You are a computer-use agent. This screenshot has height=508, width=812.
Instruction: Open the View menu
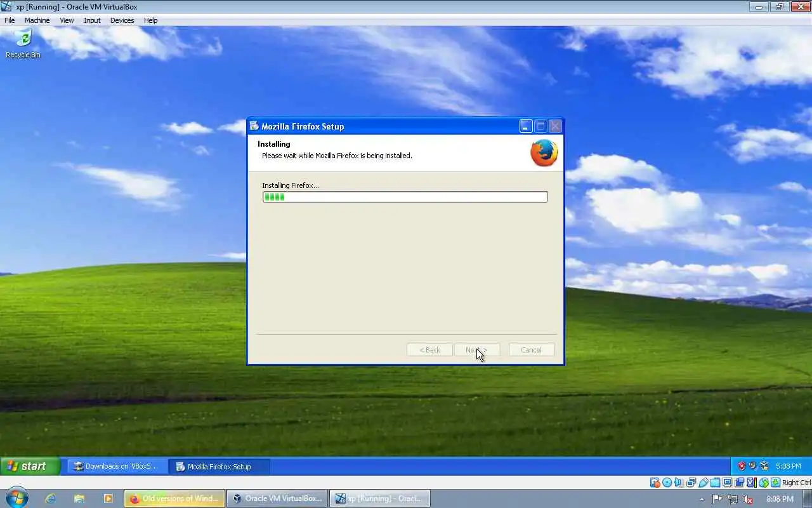[67, 20]
